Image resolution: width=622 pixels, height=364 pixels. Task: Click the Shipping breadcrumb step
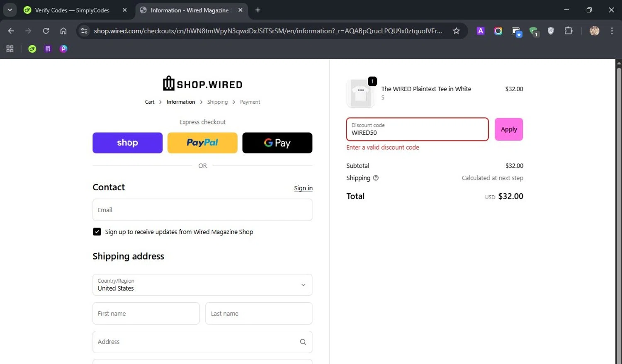(217, 102)
